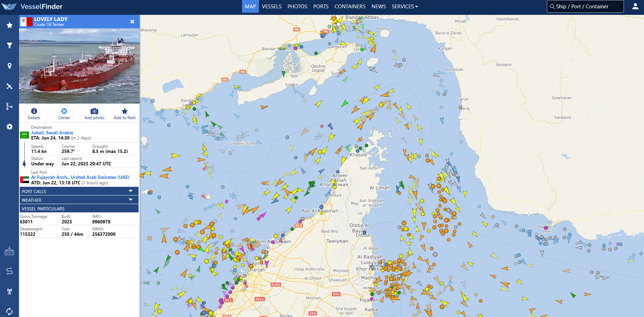Open the AIS antenna station icon
Image resolution: width=644 pixels, height=317 pixels.
9,291
